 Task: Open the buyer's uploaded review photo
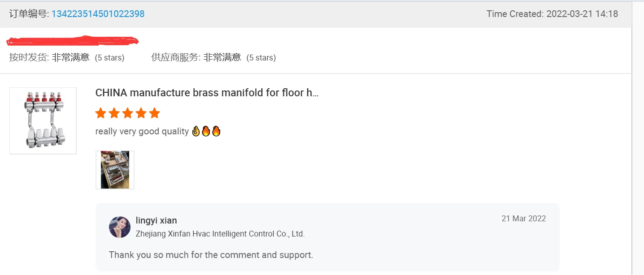point(115,170)
